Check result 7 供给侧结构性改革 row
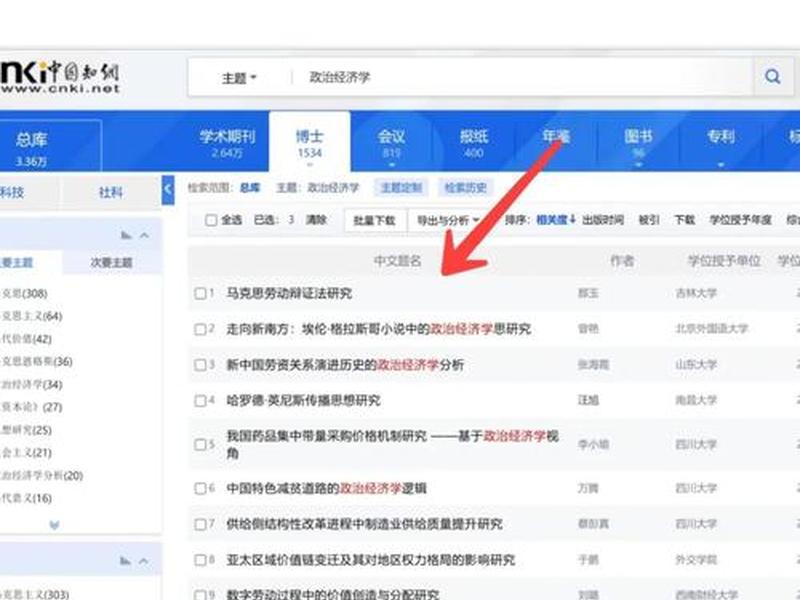800x600 pixels. click(200, 524)
